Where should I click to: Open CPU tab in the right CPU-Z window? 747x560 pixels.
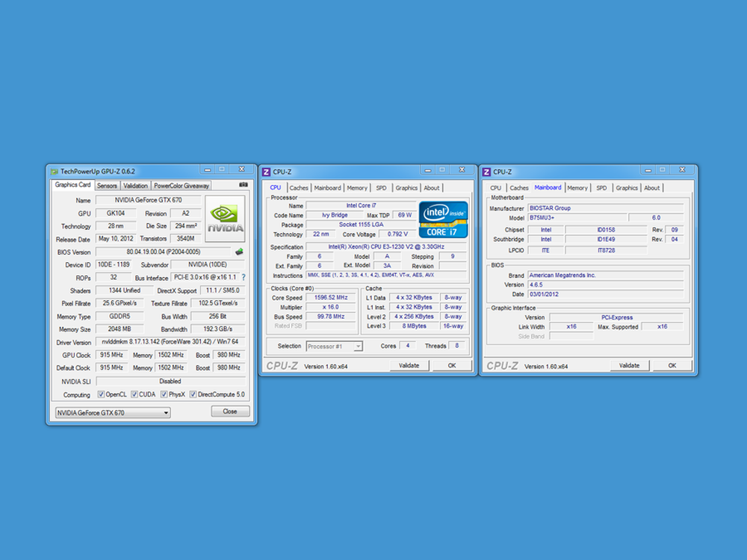click(x=495, y=188)
